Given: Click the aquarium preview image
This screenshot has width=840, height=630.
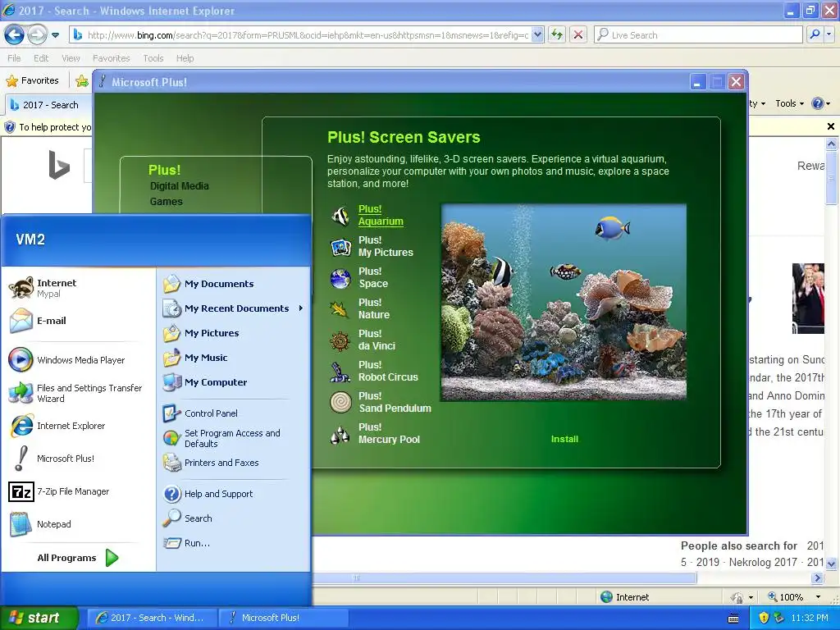Looking at the screenshot, I should click(x=564, y=302).
